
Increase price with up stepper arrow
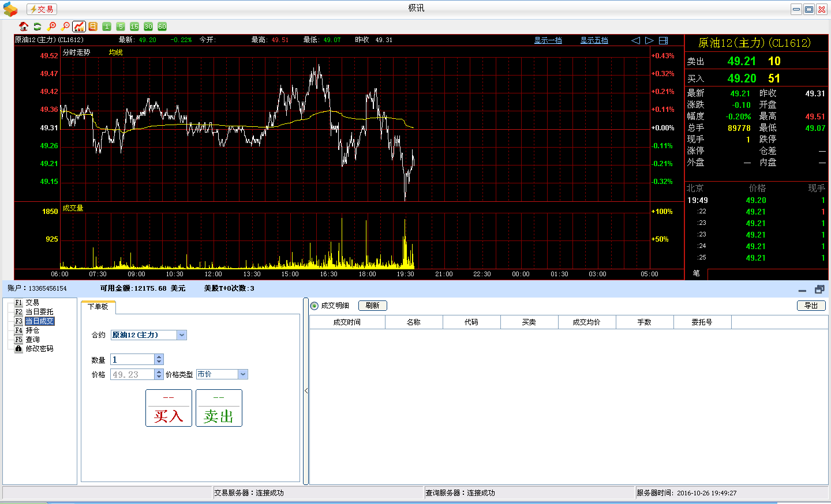[159, 372]
